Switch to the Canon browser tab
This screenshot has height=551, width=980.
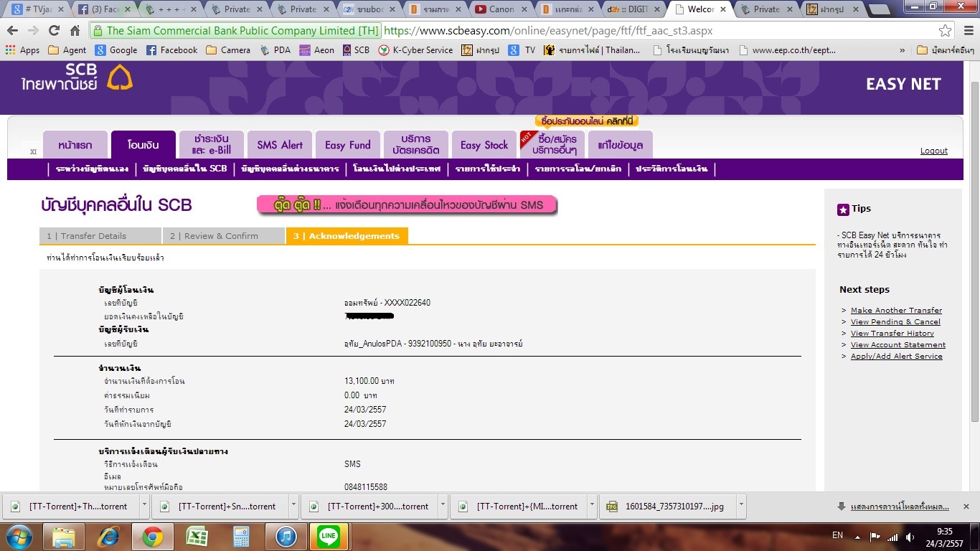(503, 10)
